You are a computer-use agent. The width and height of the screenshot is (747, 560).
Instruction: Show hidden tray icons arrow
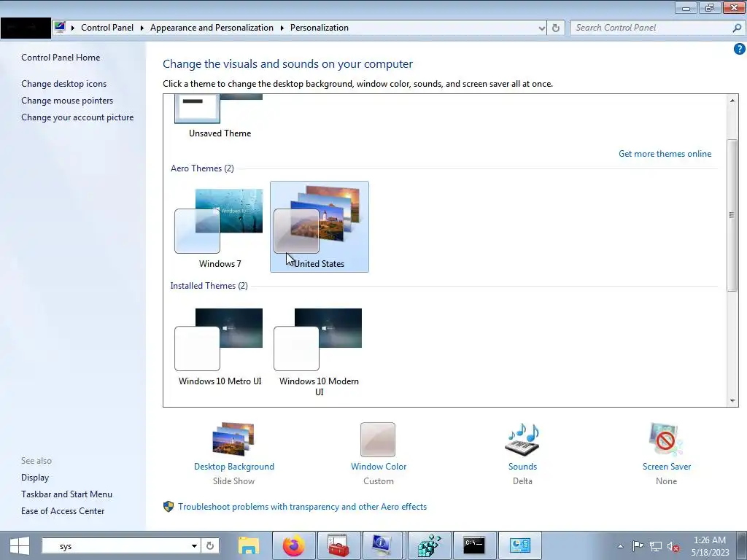(x=620, y=546)
